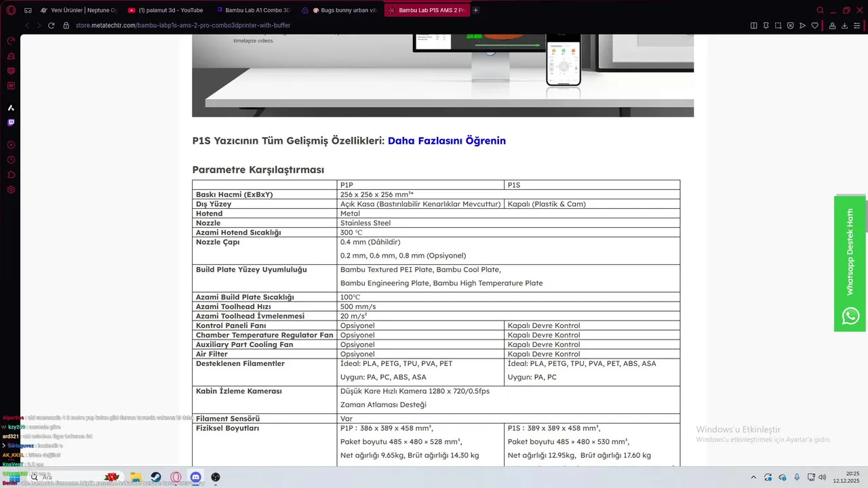Click the Filament Sensörü row label
The height and width of the screenshot is (488, 868).
tap(228, 419)
